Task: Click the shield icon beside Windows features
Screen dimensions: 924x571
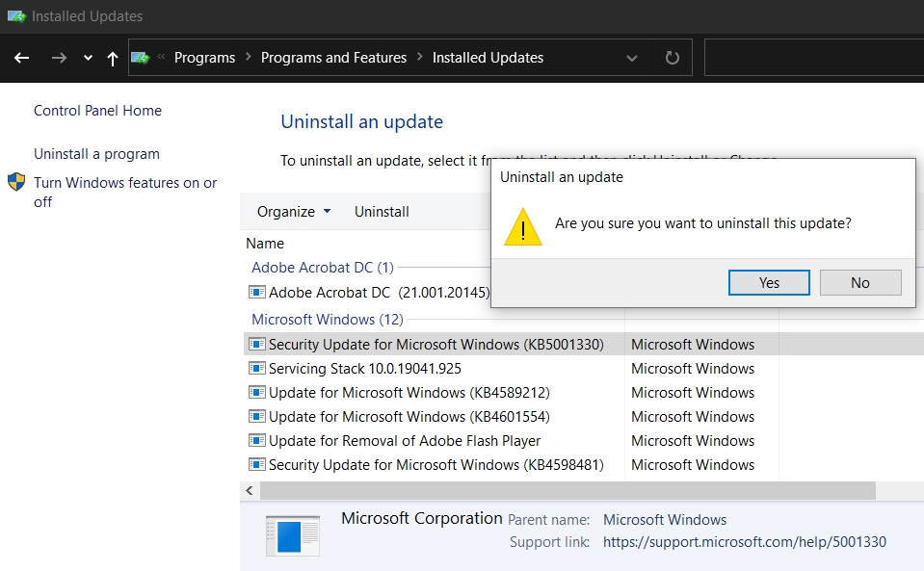Action: pos(16,182)
